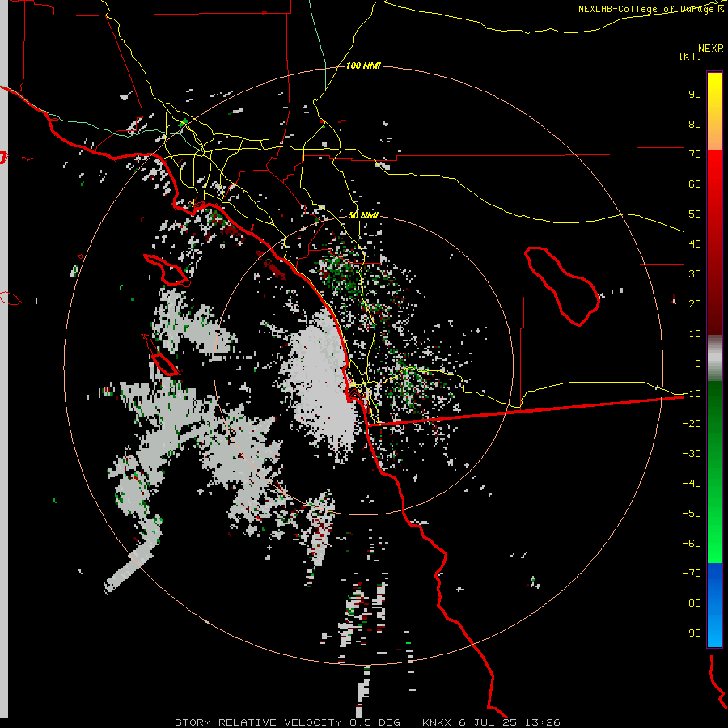This screenshot has height=728, width=728.
Task: Select the 50 value on velocity scale
Action: click(x=695, y=214)
